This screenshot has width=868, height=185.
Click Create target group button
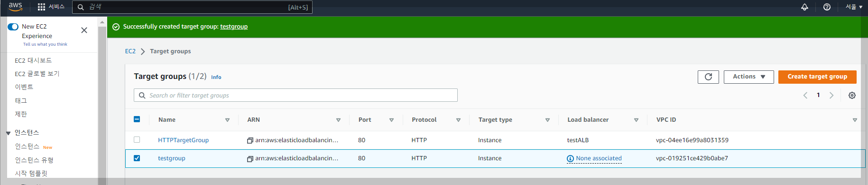pyautogui.click(x=817, y=77)
